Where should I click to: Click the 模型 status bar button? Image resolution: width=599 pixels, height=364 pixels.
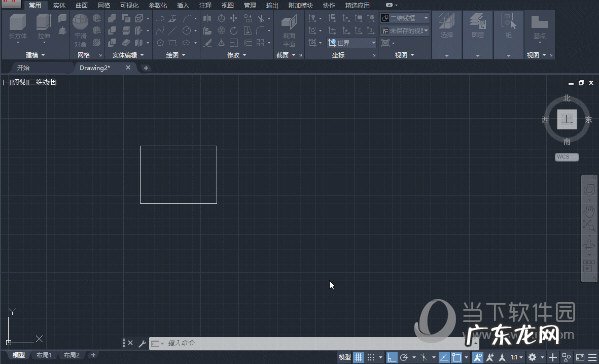(x=345, y=358)
